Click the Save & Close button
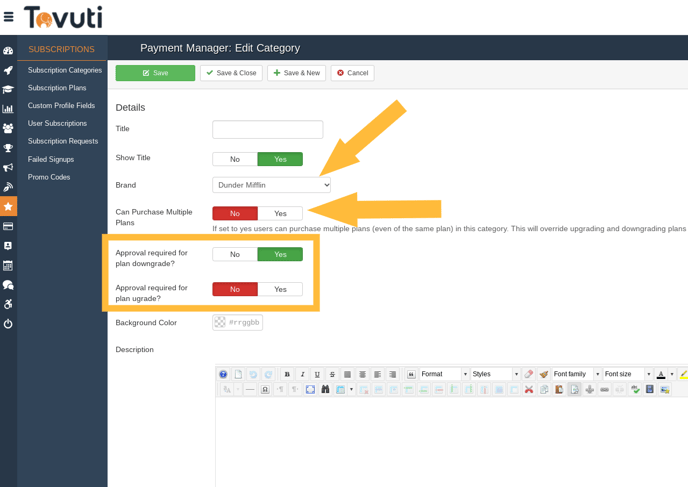 [231, 73]
